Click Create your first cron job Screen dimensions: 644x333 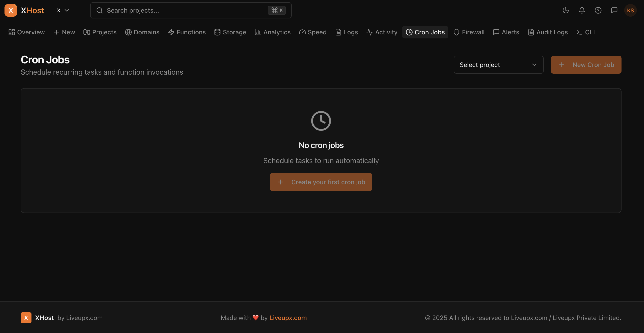tap(321, 182)
